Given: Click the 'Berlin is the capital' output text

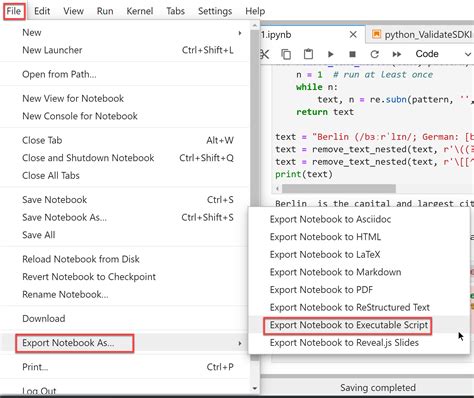Looking at the screenshot, I should pyautogui.click(x=374, y=203).
